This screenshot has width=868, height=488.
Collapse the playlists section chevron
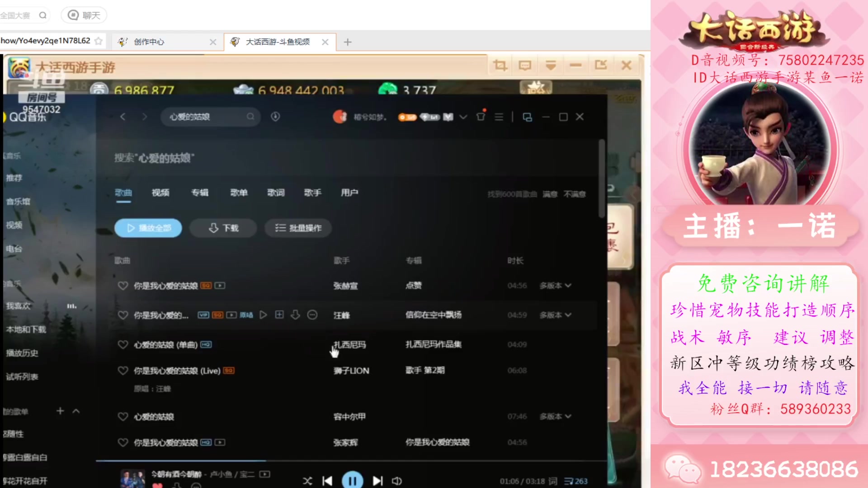[x=76, y=411]
